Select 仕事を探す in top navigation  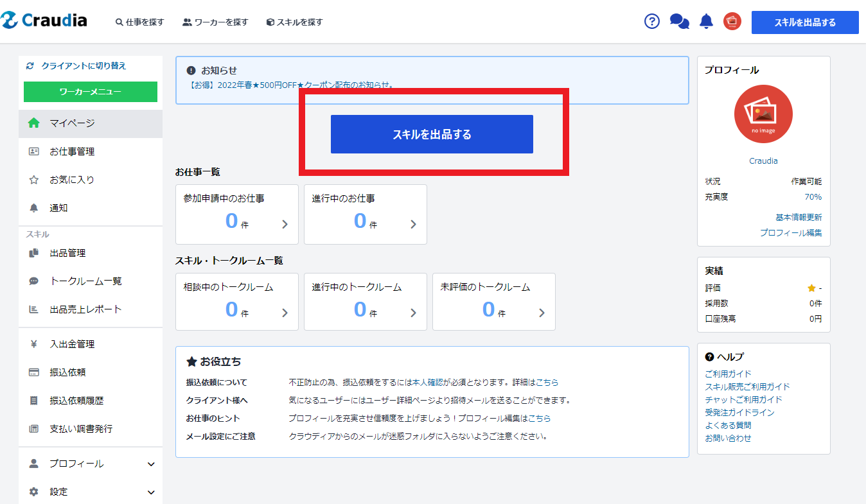139,22
